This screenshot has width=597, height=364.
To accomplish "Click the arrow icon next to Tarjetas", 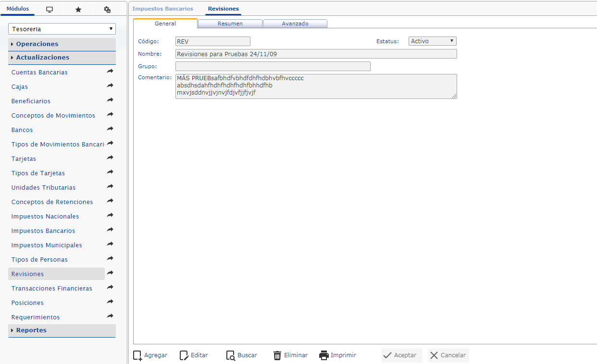I will 110,158.
